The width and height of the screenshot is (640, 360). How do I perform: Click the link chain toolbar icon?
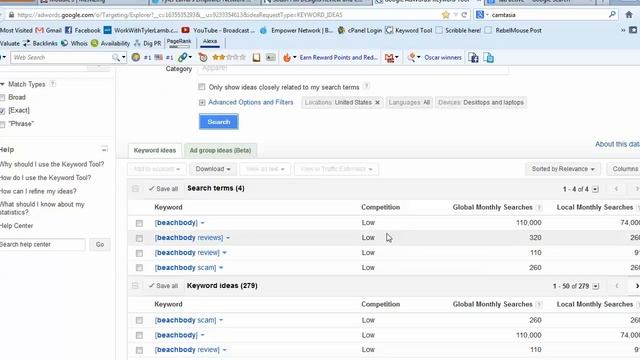(x=182, y=58)
